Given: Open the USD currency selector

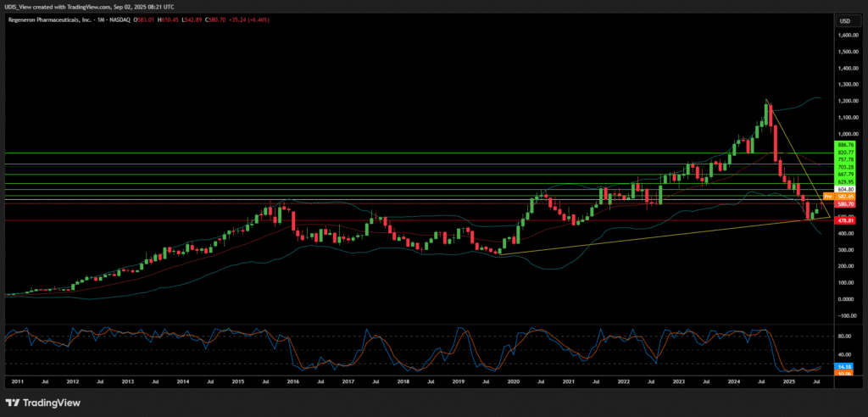Looking at the screenshot, I should tap(844, 20).
